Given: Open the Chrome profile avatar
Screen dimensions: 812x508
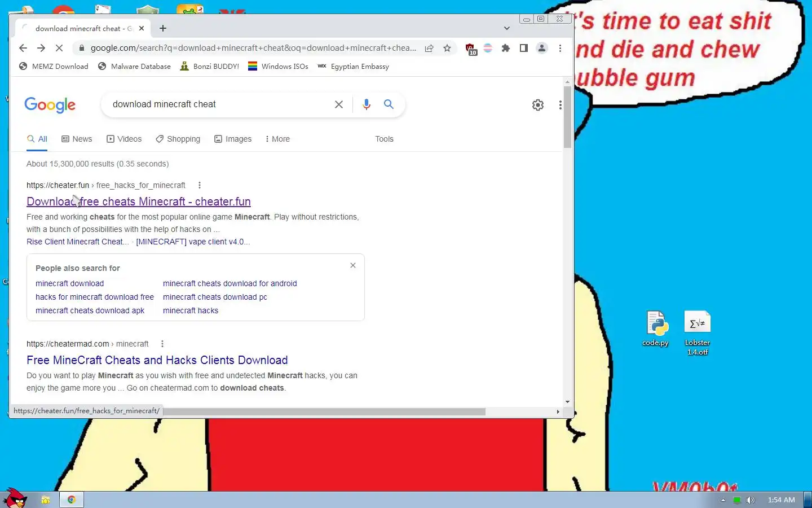Looking at the screenshot, I should coord(542,48).
